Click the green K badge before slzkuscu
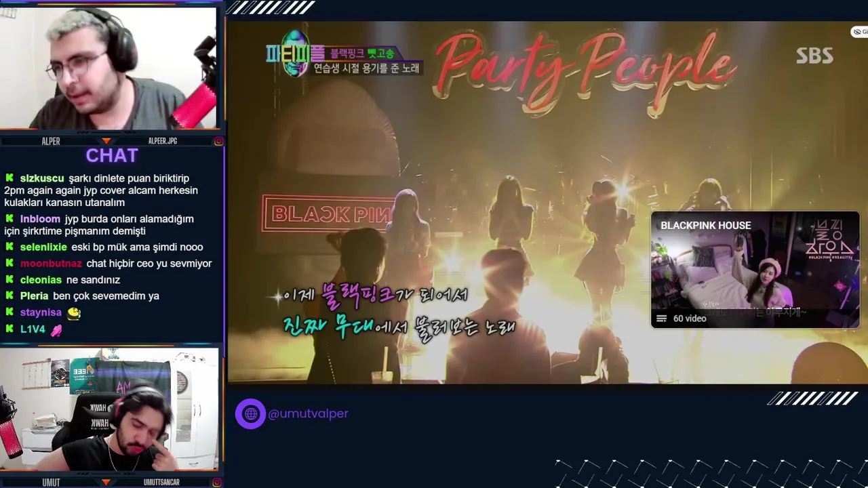 pyautogui.click(x=9, y=178)
